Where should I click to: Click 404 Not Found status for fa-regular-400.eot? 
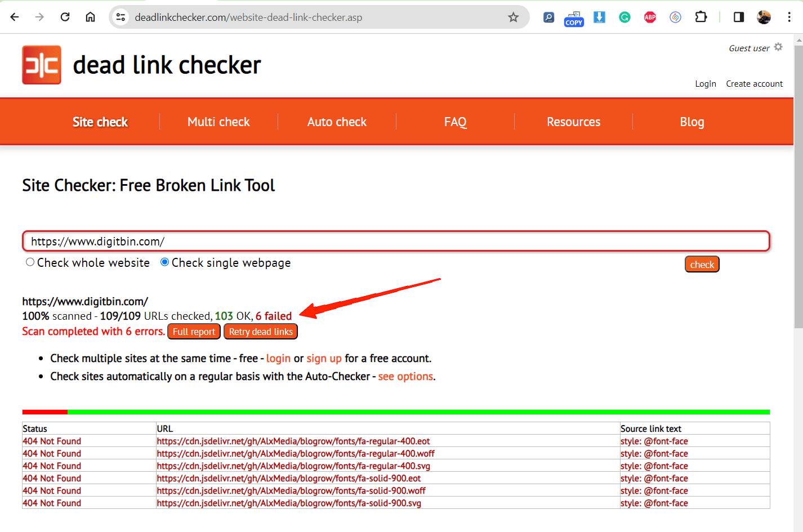click(52, 441)
